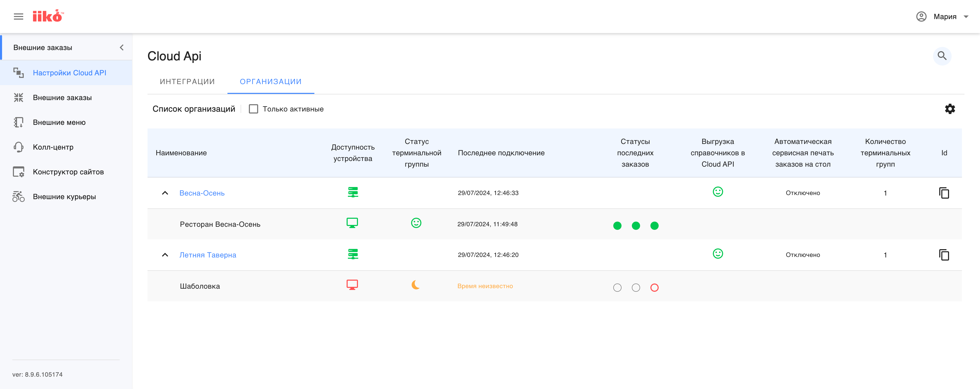Open Внешние меню in sidebar
980x389 pixels.
click(59, 122)
